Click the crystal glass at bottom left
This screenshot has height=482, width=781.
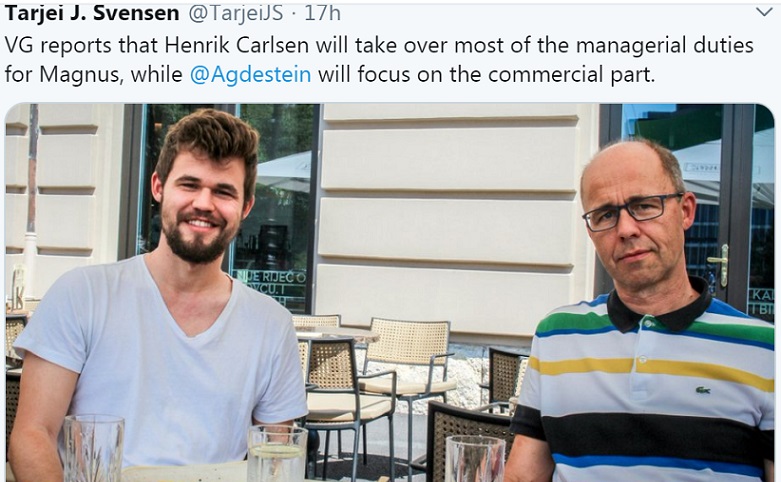(x=93, y=448)
